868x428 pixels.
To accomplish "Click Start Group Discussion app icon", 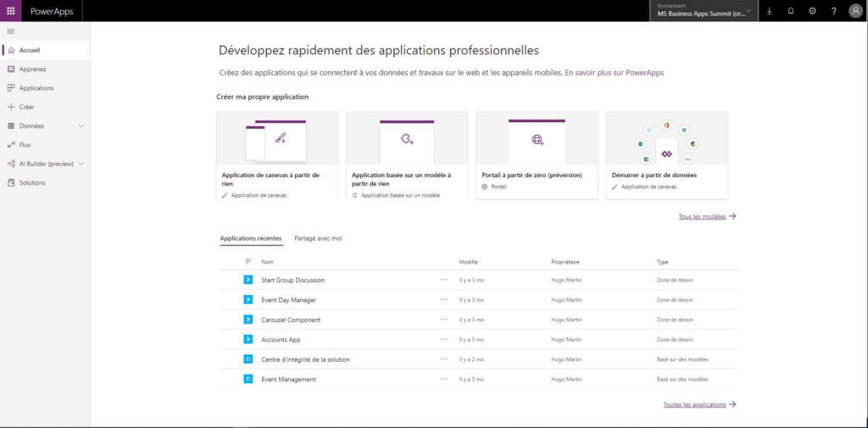I will click(x=248, y=280).
